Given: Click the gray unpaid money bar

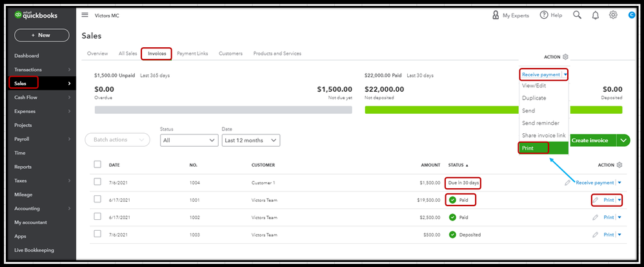Looking at the screenshot, I should coord(223,110).
